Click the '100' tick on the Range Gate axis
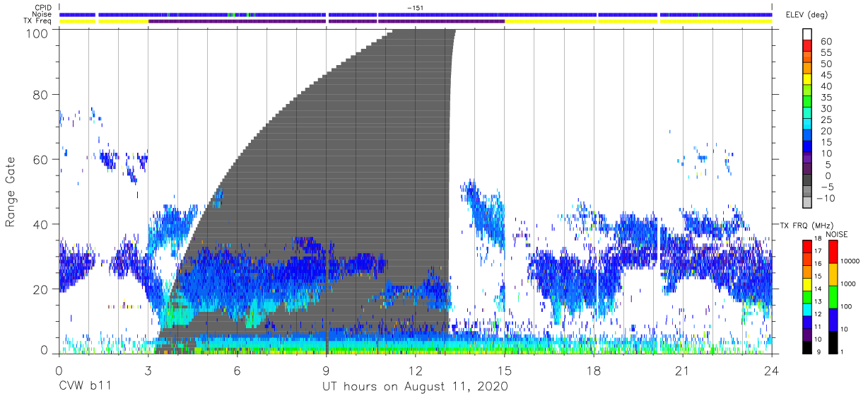Viewport: 868px width, 401px height. point(37,33)
